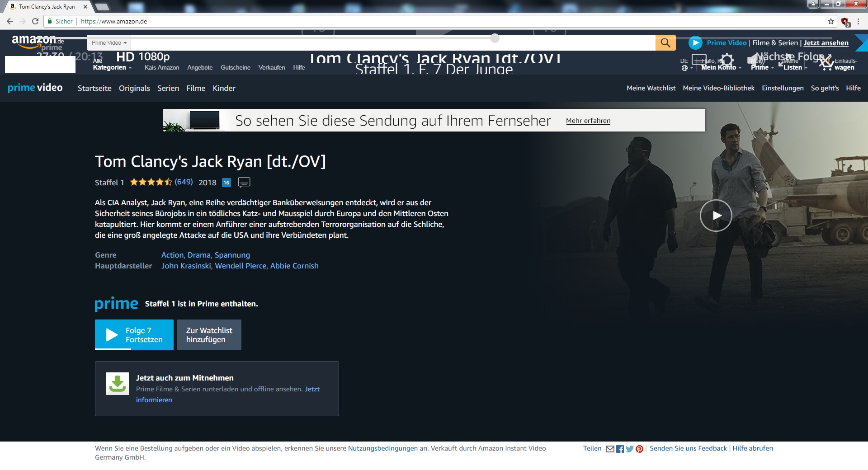Open the Serien section
This screenshot has width=868, height=470.
(x=168, y=88)
